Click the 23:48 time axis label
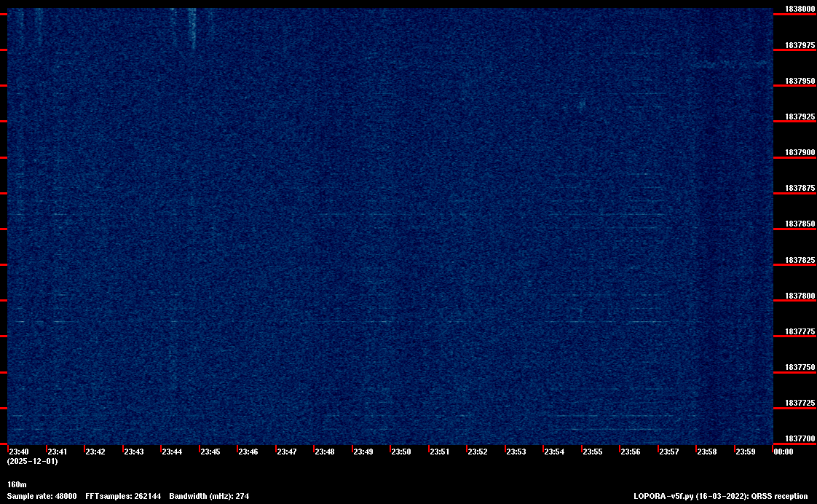This screenshot has width=817, height=504. coord(325,452)
